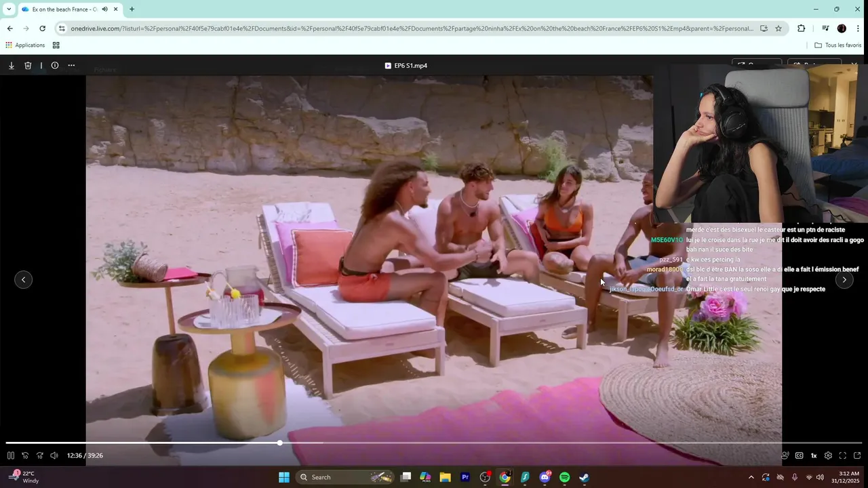Open Chrome three-dot menu
Viewport: 868px width, 488px height.
coord(859,28)
